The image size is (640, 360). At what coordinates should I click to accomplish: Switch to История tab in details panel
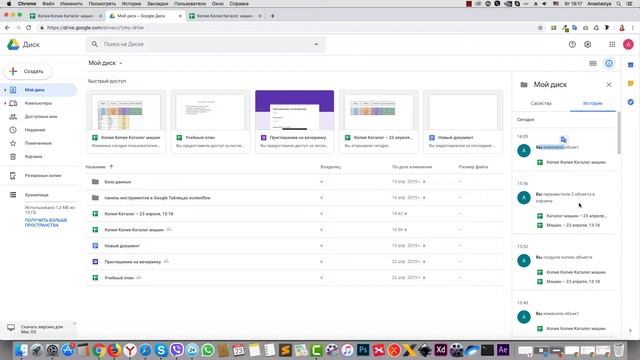(x=592, y=103)
